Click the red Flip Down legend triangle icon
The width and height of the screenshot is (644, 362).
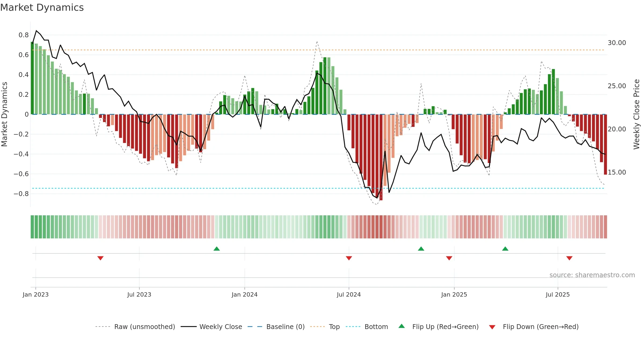point(492,327)
